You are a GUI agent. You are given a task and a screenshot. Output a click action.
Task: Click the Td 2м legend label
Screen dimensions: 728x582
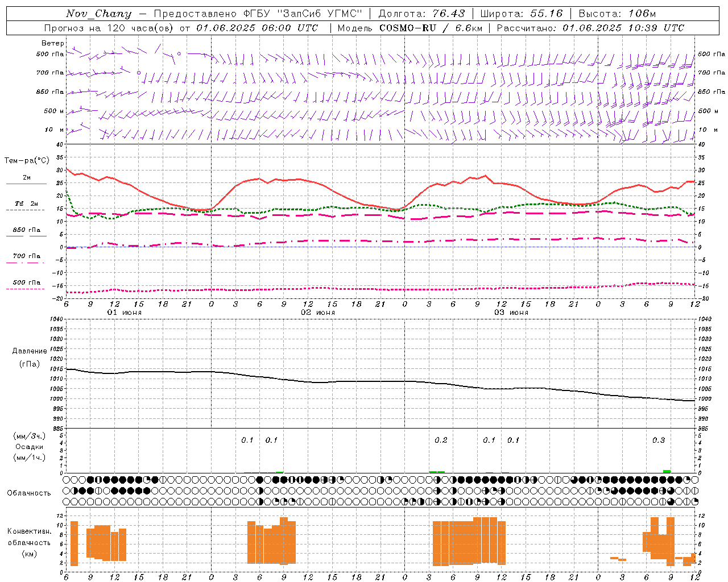pos(26,203)
